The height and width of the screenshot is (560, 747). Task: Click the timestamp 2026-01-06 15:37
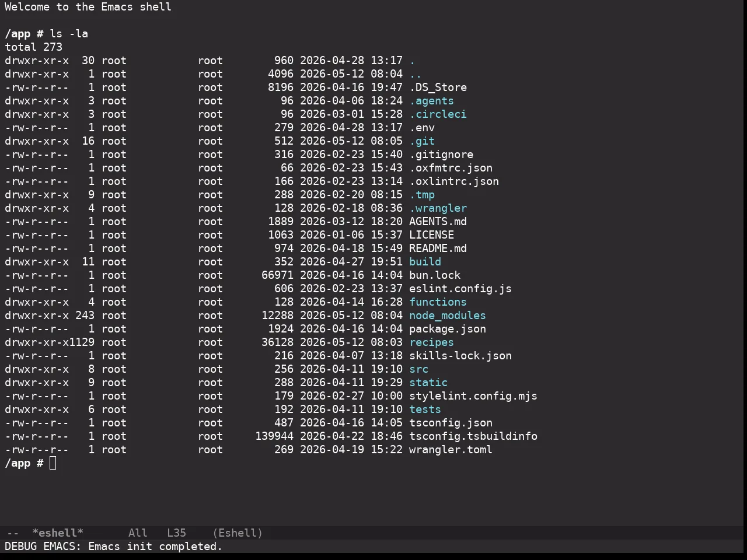351,235
